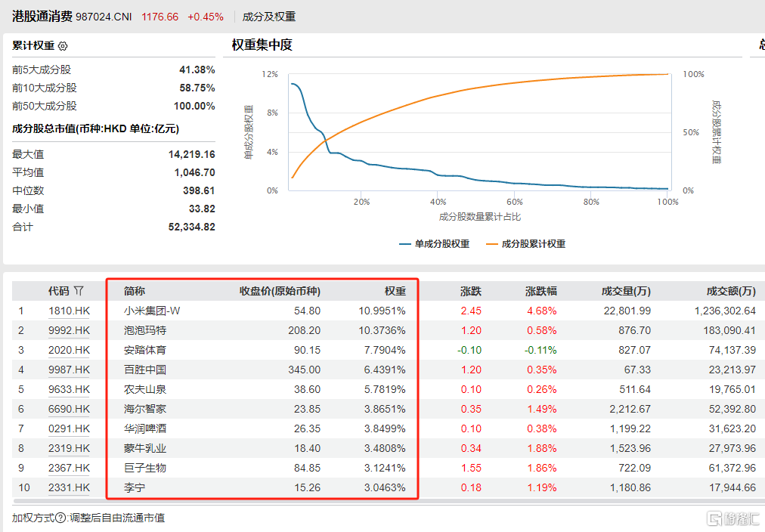Sort by 收盘价(原始币种) column header
Viewport: 765px width, 532px height.
280,291
